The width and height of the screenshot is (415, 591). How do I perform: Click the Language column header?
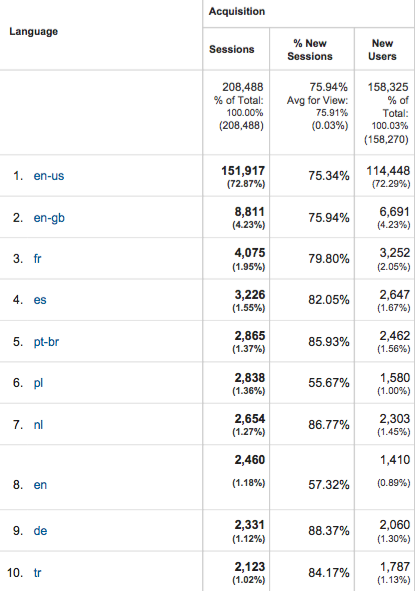(34, 31)
